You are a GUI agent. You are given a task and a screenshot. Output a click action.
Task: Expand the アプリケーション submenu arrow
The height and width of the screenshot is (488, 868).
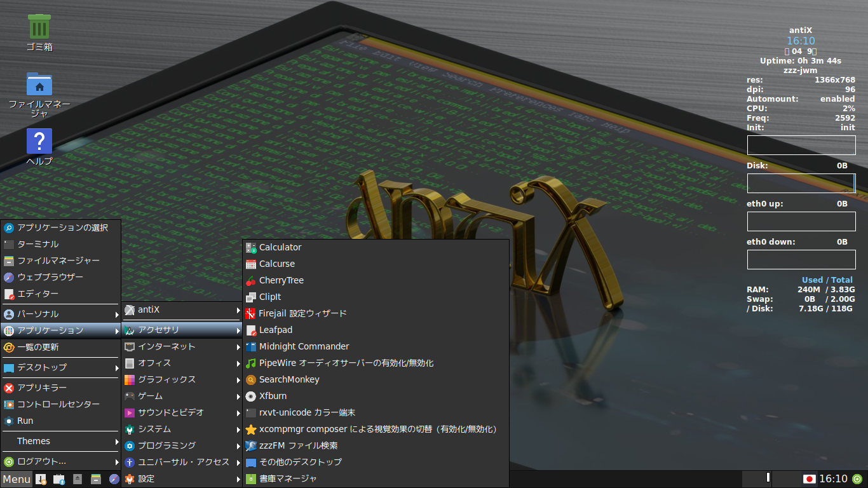pyautogui.click(x=117, y=330)
